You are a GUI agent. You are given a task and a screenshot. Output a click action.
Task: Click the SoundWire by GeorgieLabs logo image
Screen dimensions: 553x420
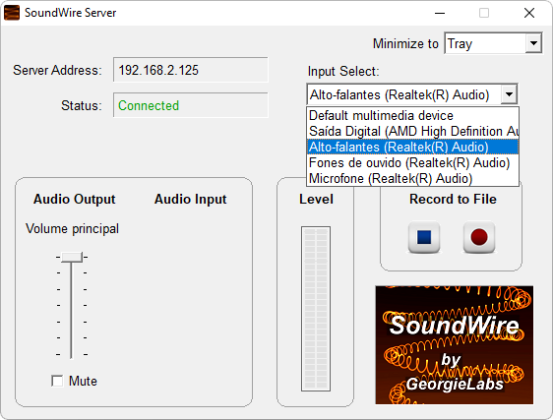click(x=454, y=345)
